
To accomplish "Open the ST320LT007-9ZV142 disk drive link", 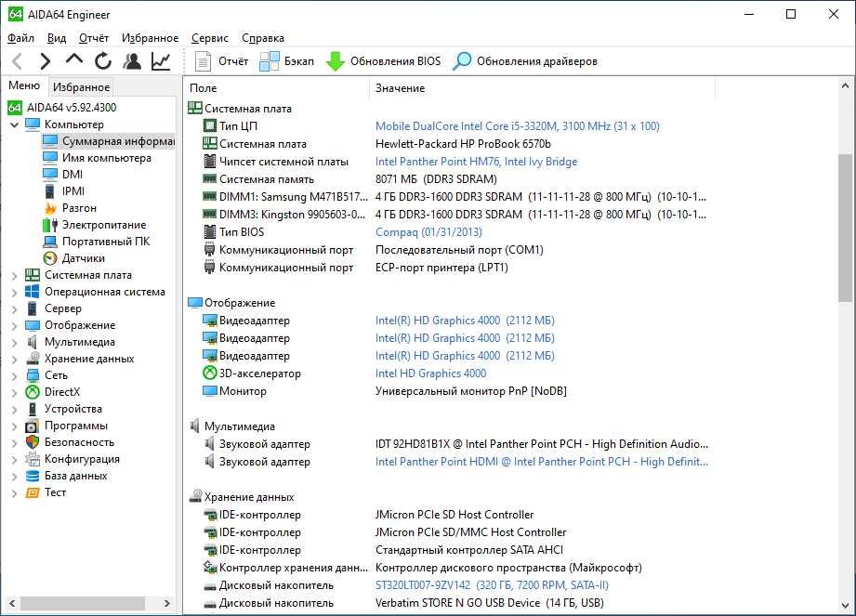I will (x=492, y=585).
